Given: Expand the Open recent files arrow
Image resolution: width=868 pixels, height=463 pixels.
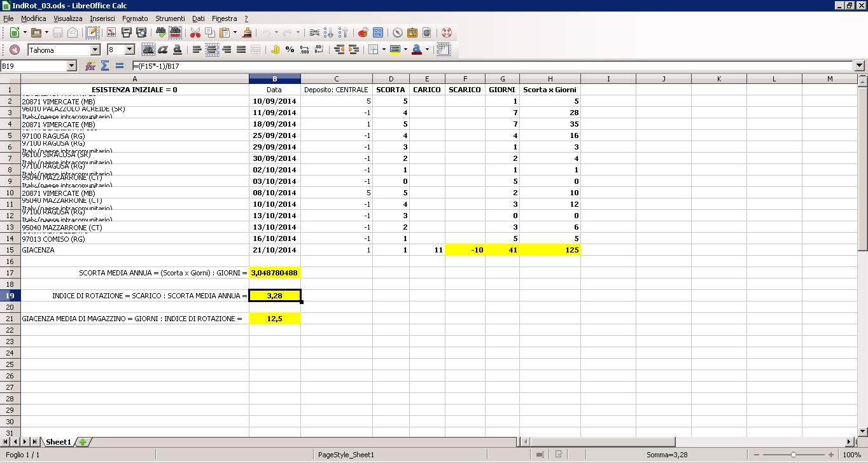Looking at the screenshot, I should pyautogui.click(x=46, y=32).
